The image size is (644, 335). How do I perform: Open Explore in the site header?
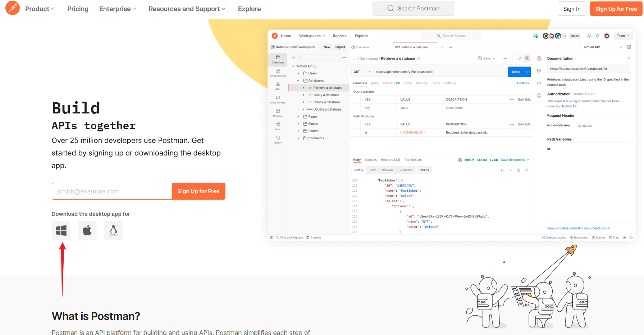coord(249,9)
